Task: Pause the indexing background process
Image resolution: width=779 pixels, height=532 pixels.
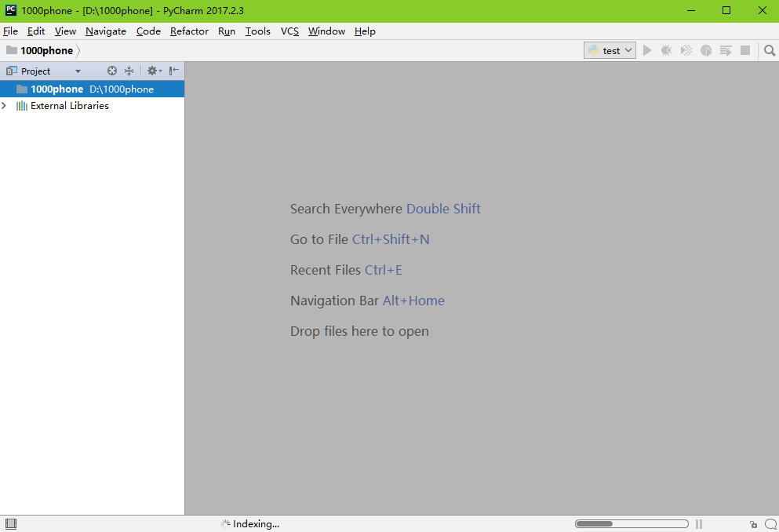Action: 699,523
